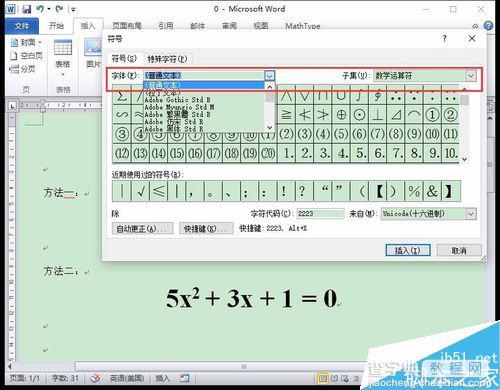Click the 取消 cancel button

coord(459,250)
